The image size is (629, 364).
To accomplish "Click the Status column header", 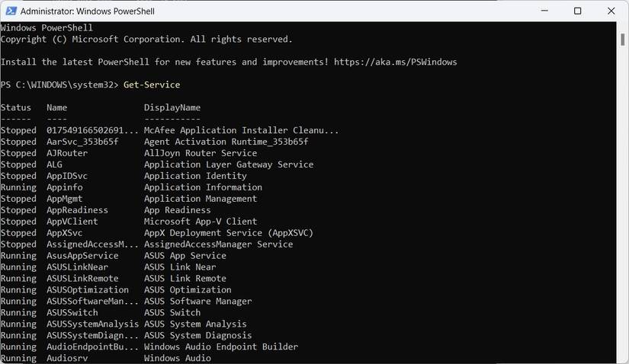I will coord(16,107).
